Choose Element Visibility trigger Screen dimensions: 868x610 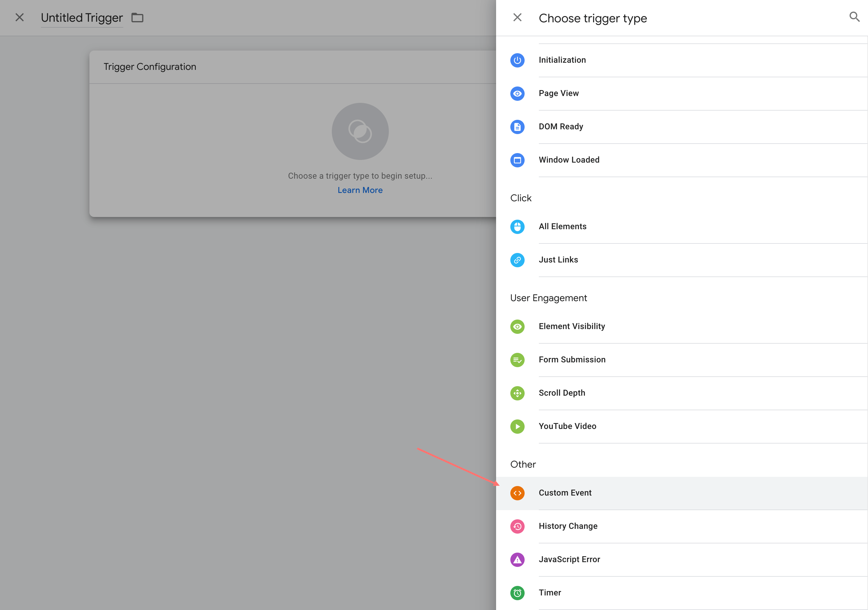tap(682, 327)
